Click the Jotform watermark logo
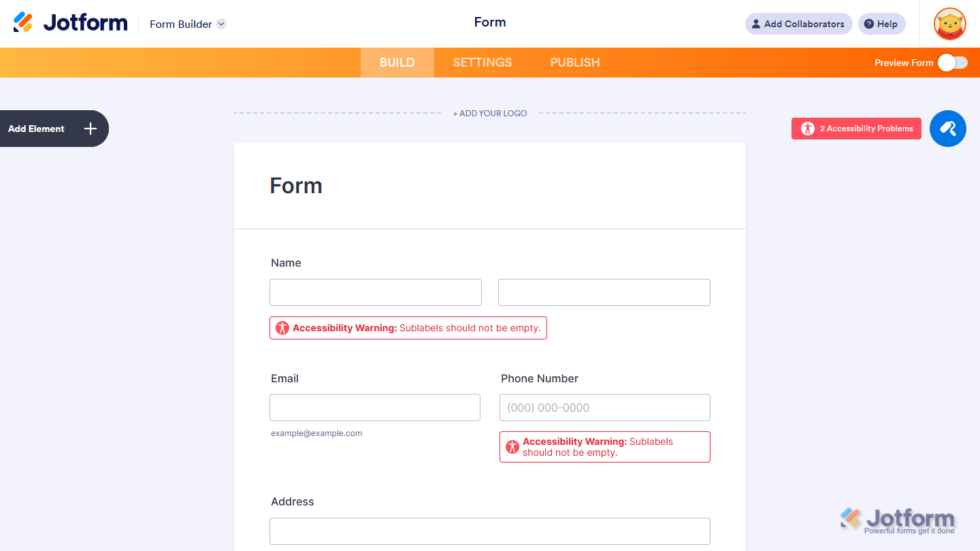Viewport: 980px width, 551px height. [896, 519]
